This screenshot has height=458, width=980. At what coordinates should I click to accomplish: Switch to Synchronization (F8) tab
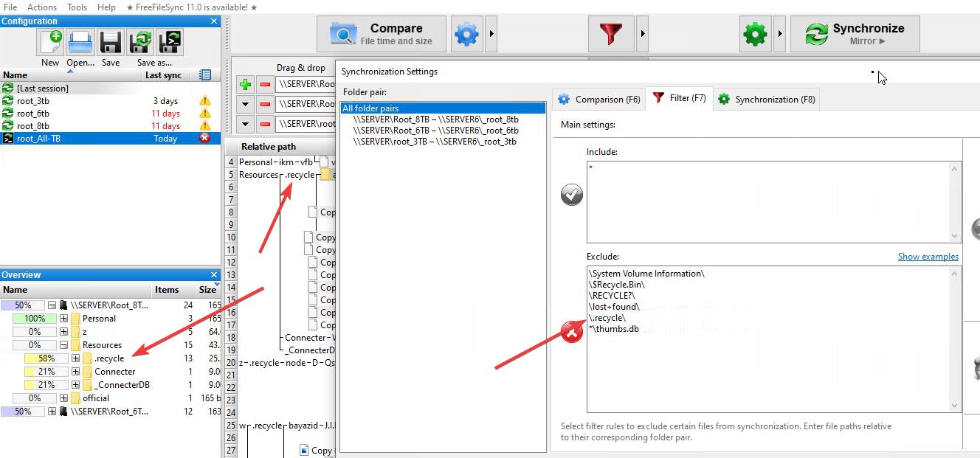(766, 100)
